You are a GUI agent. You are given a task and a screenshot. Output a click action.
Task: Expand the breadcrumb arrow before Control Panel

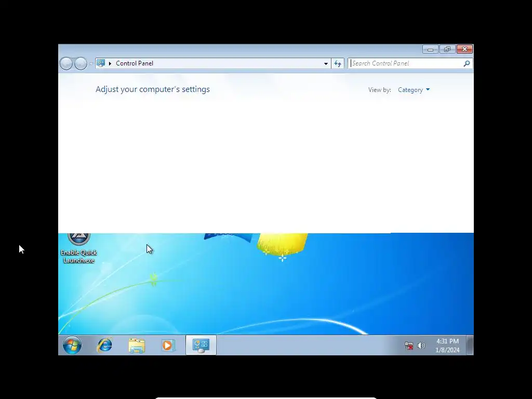click(x=110, y=63)
